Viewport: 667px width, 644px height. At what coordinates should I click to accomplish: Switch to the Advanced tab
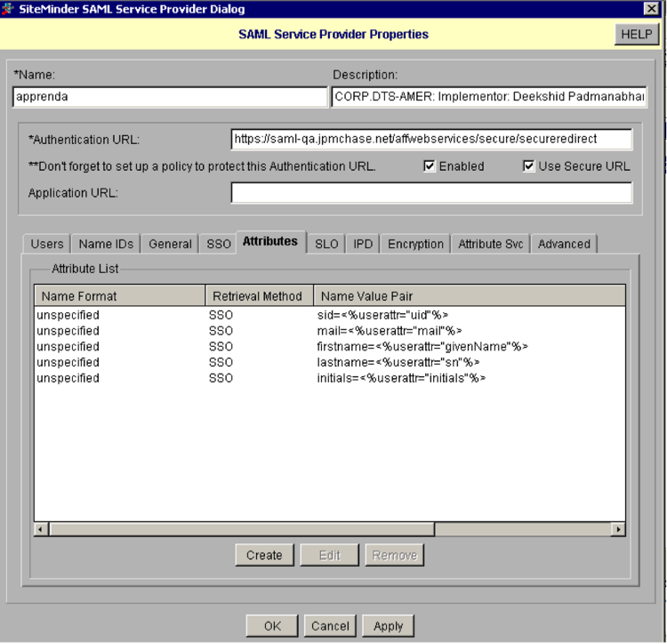click(x=564, y=244)
